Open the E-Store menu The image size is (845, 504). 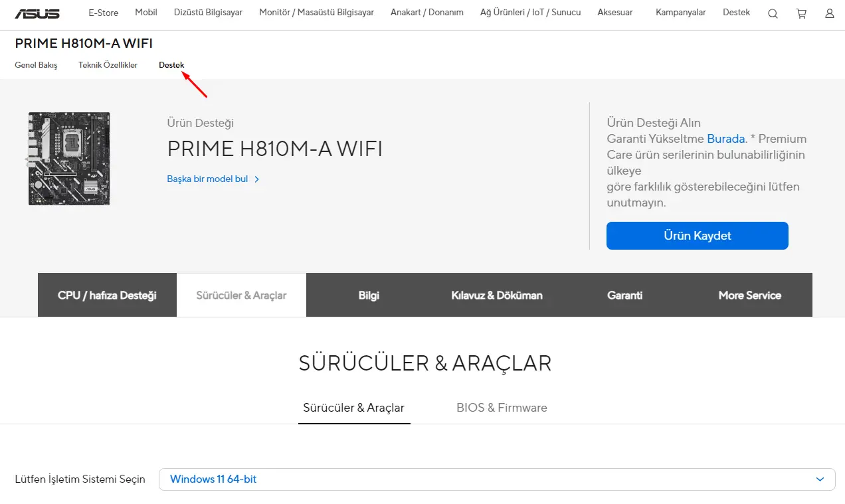[103, 13]
